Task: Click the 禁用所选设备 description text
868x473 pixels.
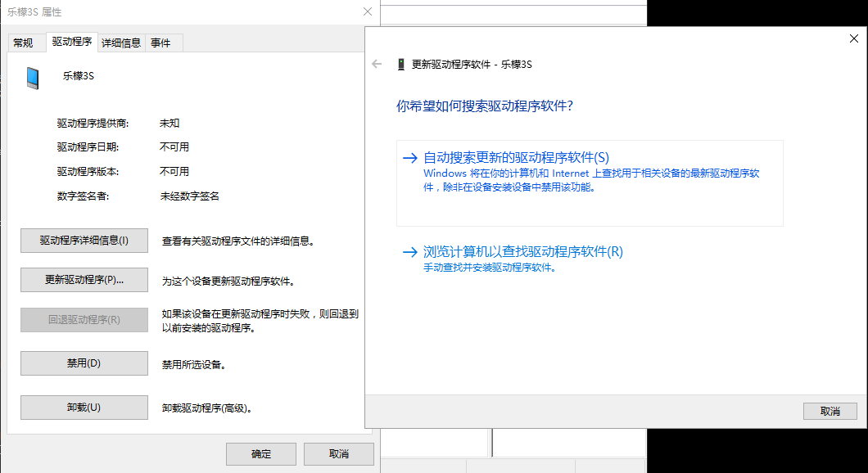Action: [x=194, y=364]
